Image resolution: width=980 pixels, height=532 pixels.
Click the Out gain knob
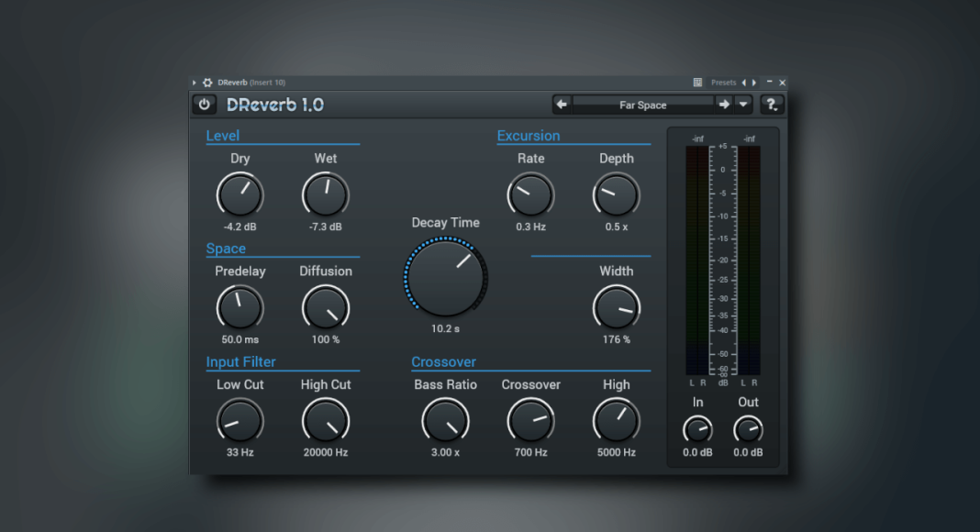[x=748, y=431]
